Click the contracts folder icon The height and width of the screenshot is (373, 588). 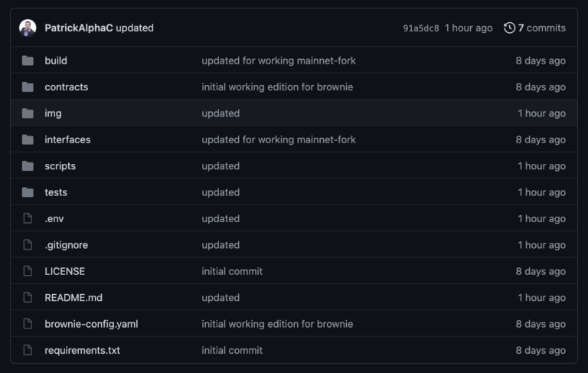[x=28, y=87]
